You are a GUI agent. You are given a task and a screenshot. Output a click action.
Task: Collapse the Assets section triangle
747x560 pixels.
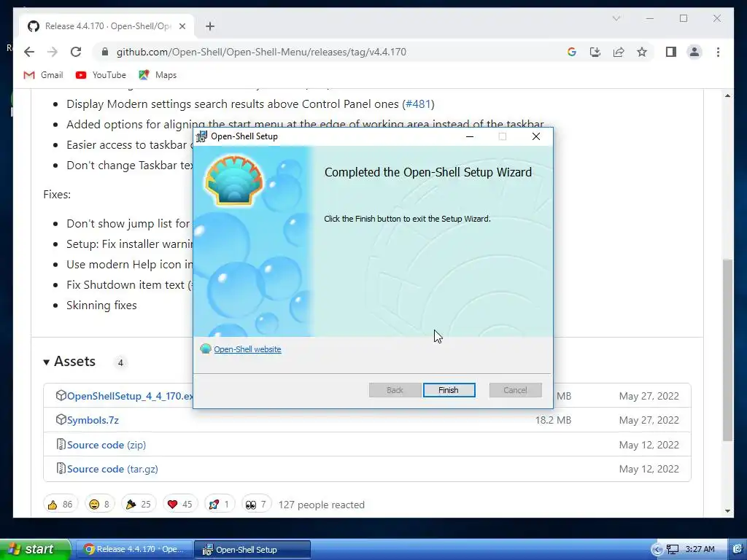pyautogui.click(x=46, y=362)
